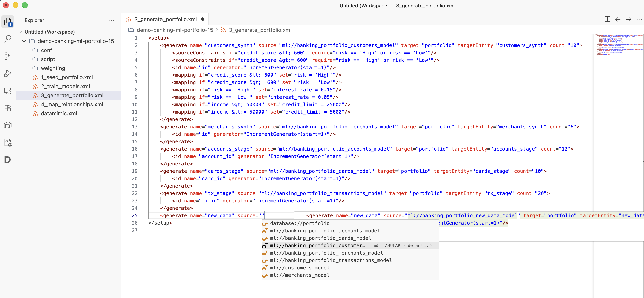
Task: Click interest_rate = 0.15 mapping text
Action: point(303,90)
